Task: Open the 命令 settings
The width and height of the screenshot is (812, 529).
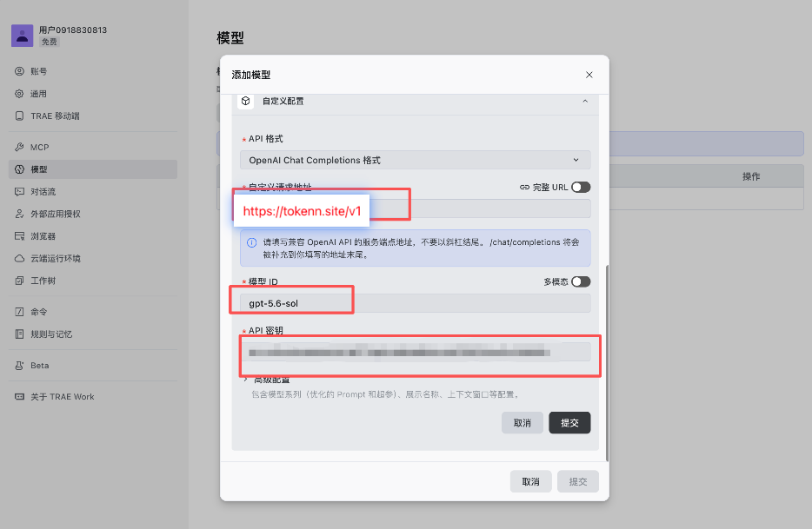Action: (93, 312)
